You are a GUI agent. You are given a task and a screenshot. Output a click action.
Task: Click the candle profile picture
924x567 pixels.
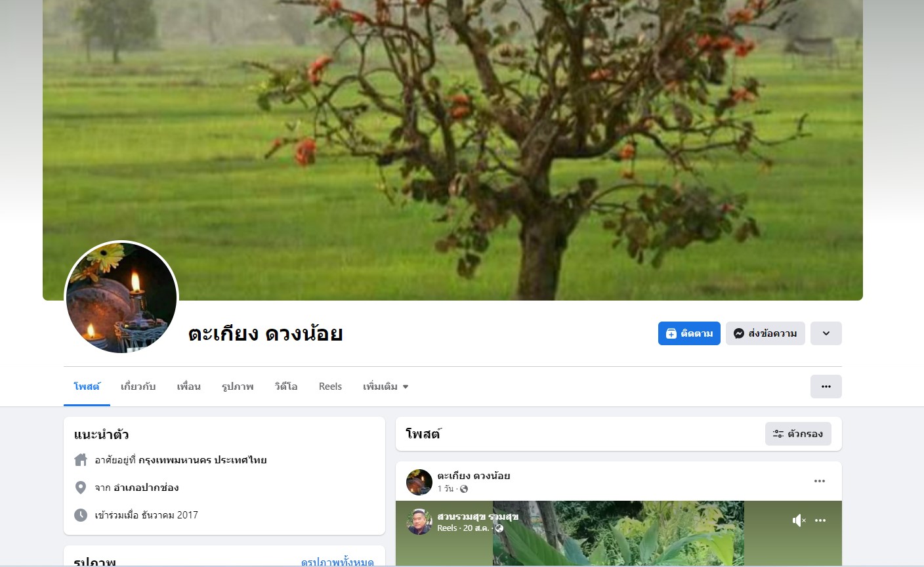pyautogui.click(x=121, y=298)
